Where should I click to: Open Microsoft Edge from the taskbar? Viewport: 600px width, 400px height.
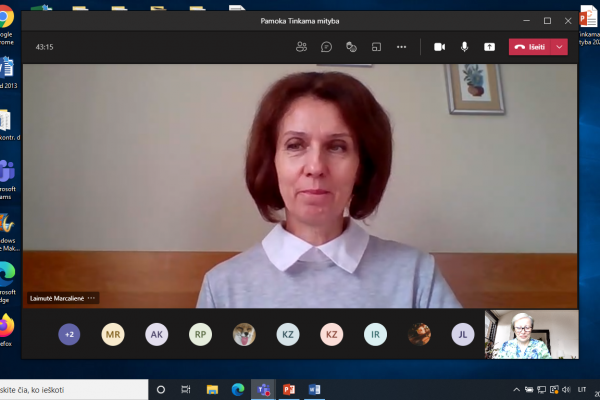[238, 390]
